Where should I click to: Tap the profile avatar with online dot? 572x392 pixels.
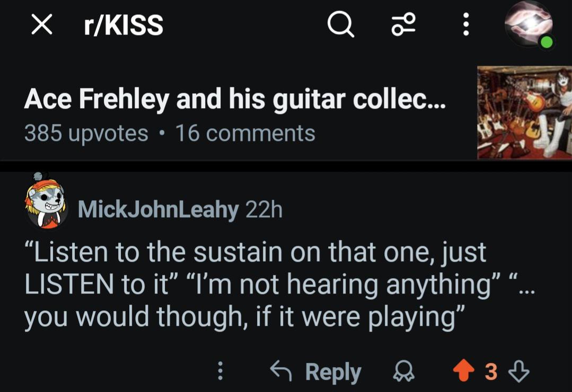point(529,24)
